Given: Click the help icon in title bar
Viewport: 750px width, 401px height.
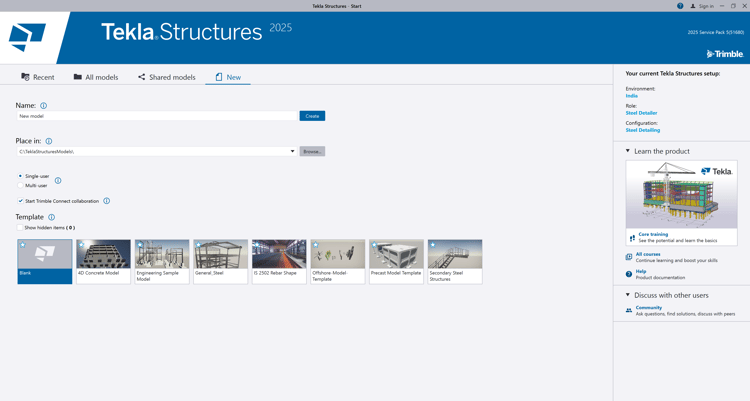Looking at the screenshot, I should (680, 6).
